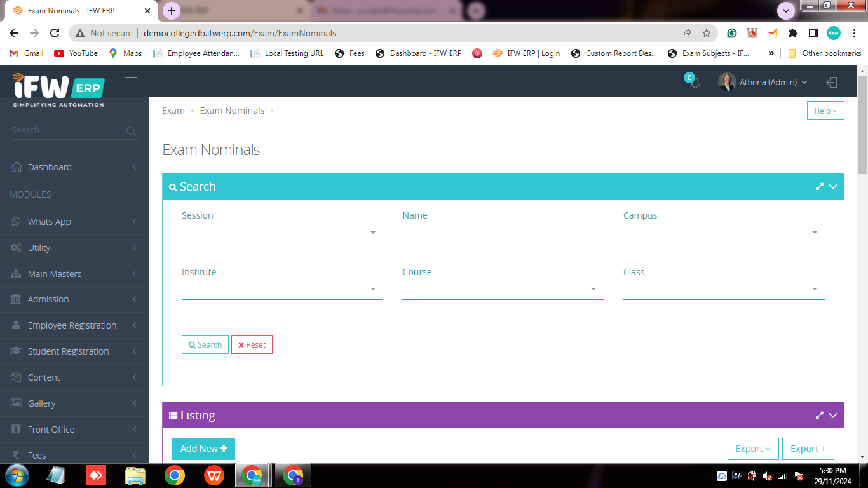Click the taskbar volume icon
Image resolution: width=868 pixels, height=488 pixels.
768,476
